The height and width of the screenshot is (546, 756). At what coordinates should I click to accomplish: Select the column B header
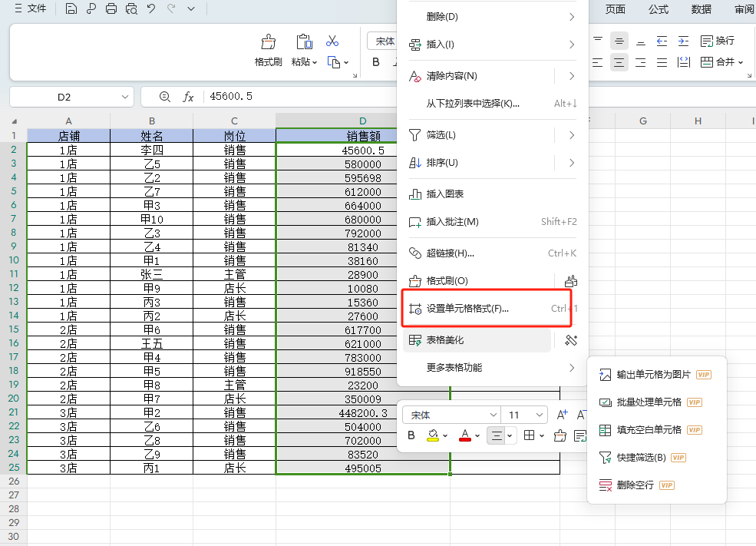tap(152, 121)
